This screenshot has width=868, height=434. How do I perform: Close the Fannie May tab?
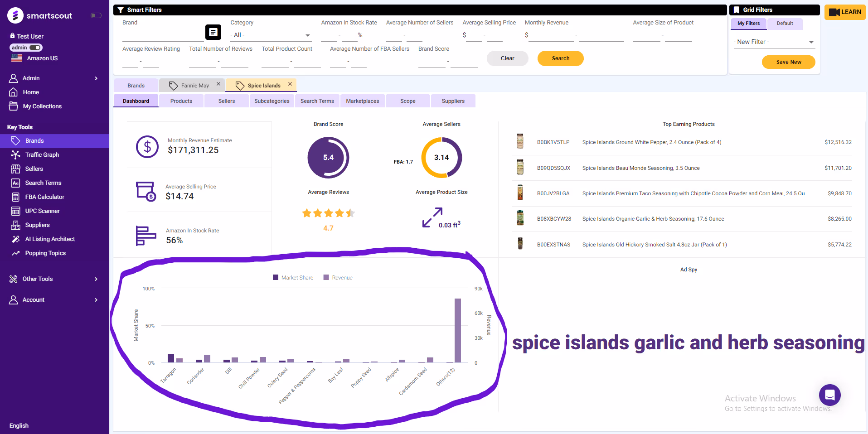(218, 84)
